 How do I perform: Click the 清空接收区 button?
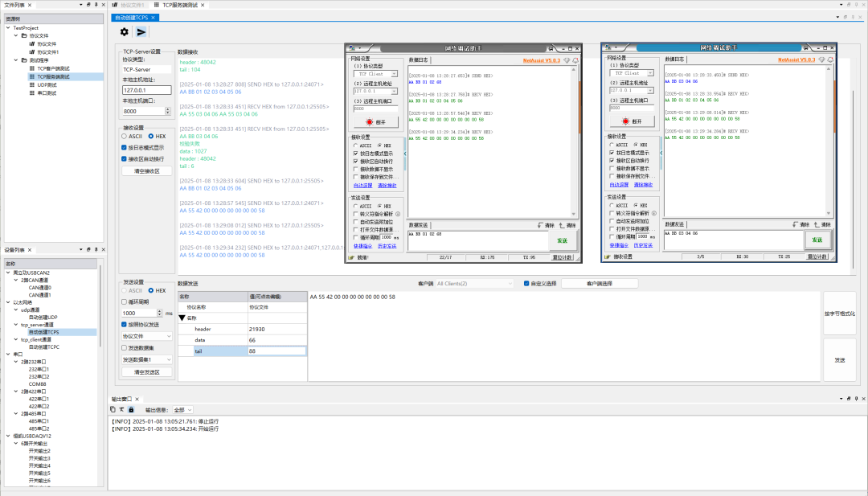click(147, 171)
